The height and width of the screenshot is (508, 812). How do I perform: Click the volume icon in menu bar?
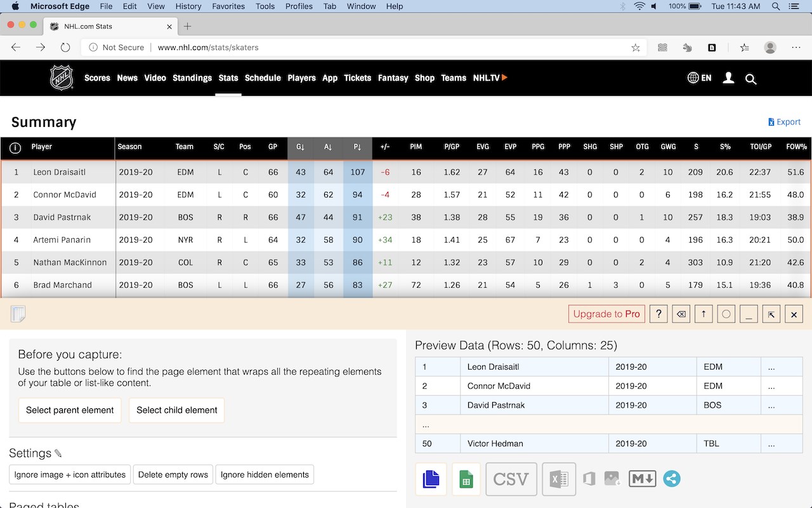click(x=654, y=6)
